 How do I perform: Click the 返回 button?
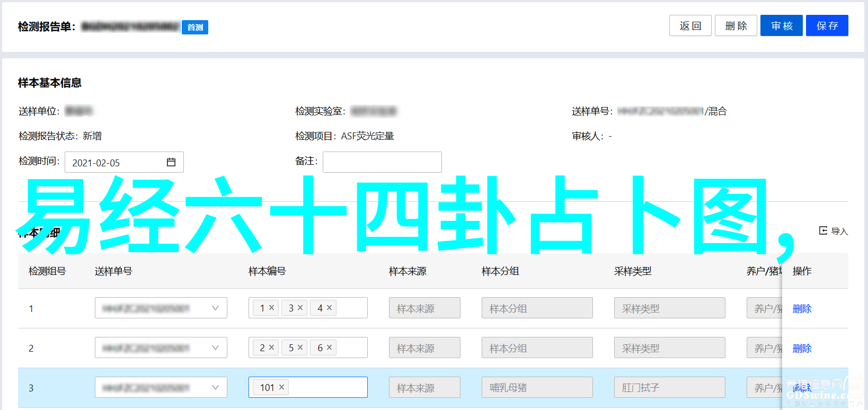coord(690,25)
